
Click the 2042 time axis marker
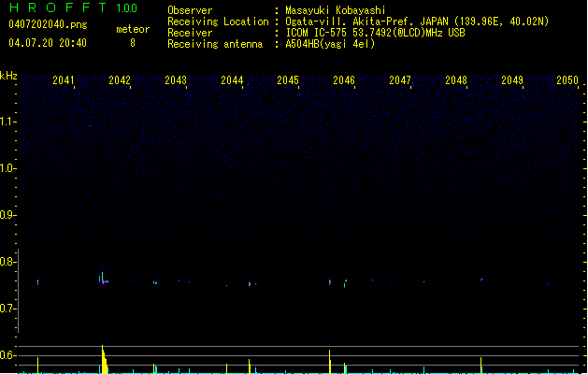[x=120, y=80]
